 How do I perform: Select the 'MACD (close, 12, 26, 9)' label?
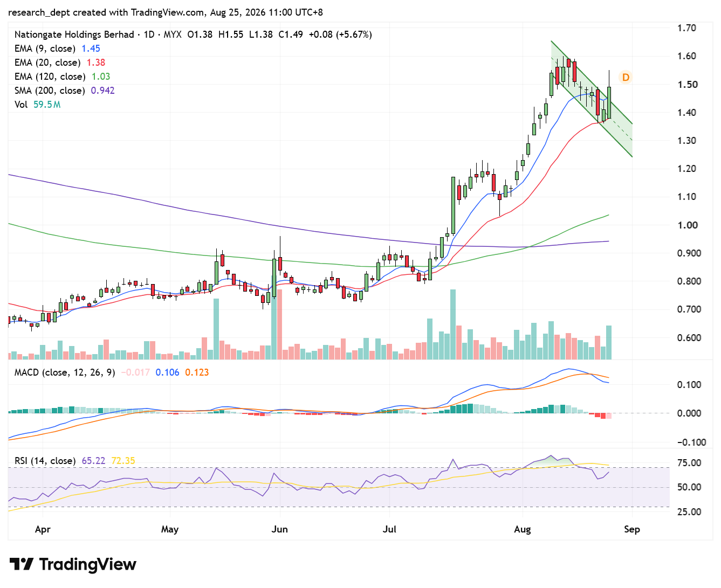click(65, 372)
